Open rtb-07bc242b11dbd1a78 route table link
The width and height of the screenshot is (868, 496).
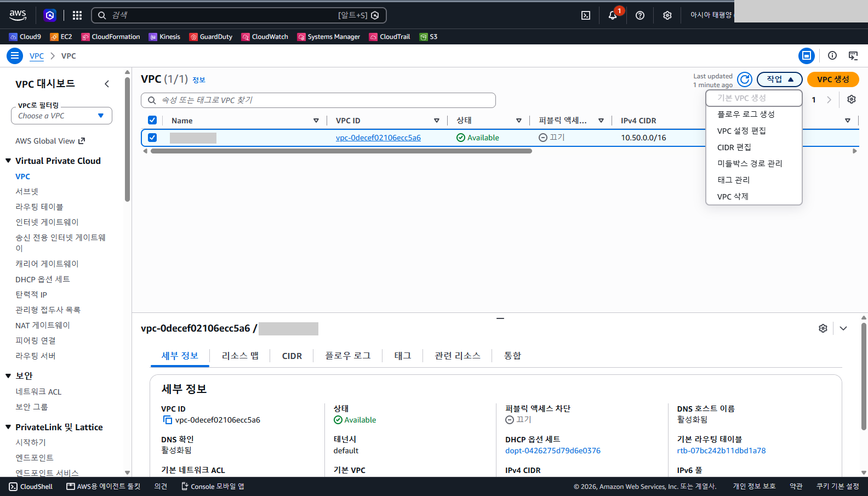(721, 451)
